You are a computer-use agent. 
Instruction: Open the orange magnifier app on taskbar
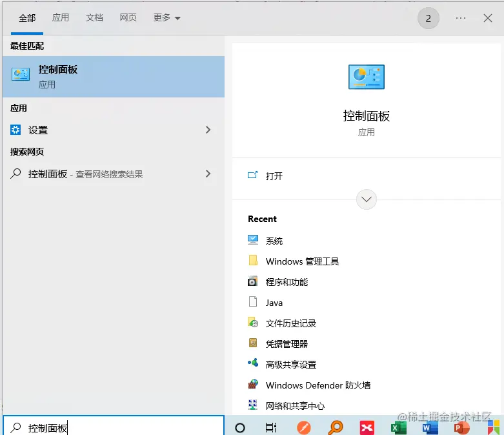pos(336,428)
